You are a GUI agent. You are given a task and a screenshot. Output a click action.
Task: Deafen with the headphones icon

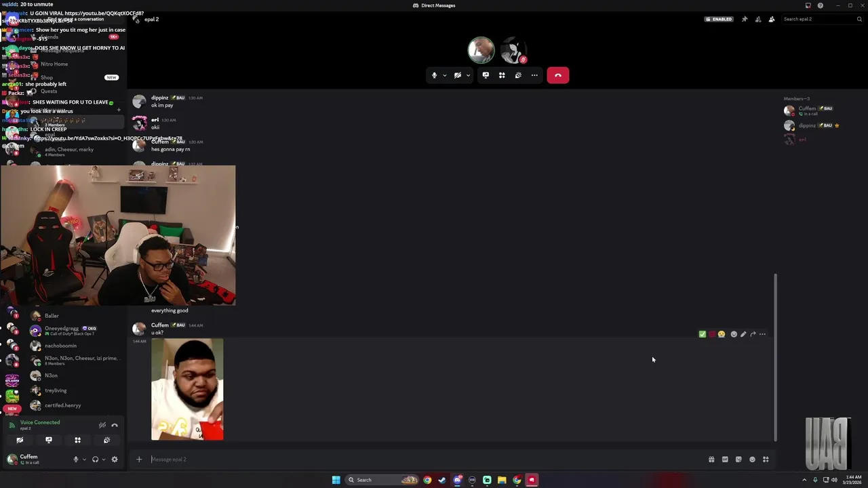click(95, 460)
